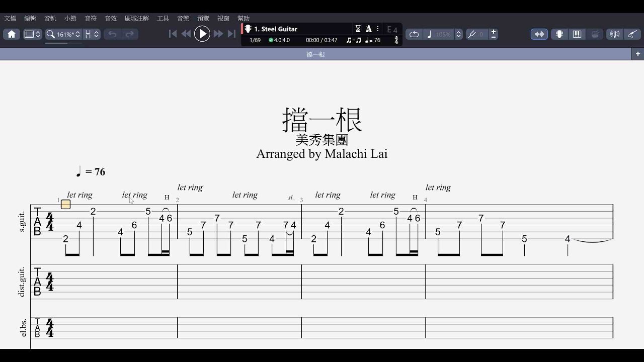Open the 音樂 menu
The image size is (644, 362).
(x=183, y=18)
